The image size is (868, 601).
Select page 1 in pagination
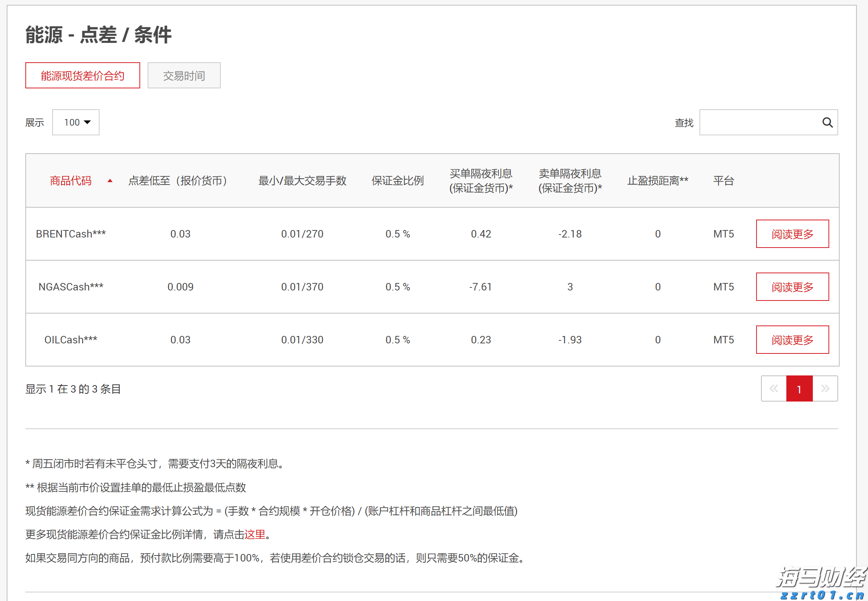[799, 388]
